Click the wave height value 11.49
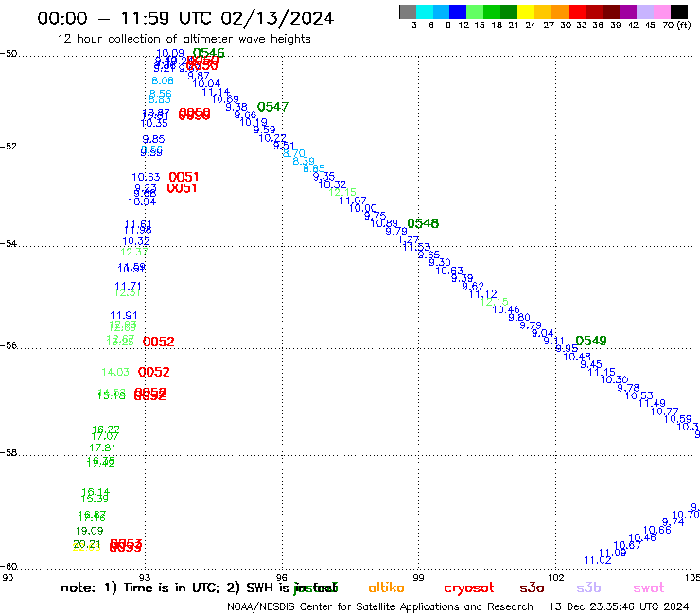The image size is (700, 615). click(652, 403)
